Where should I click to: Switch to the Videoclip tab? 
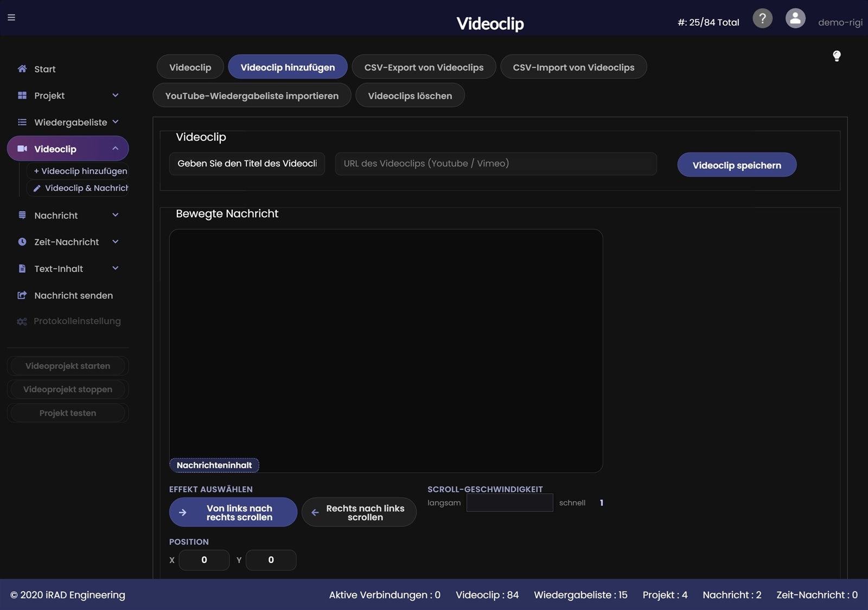point(190,67)
